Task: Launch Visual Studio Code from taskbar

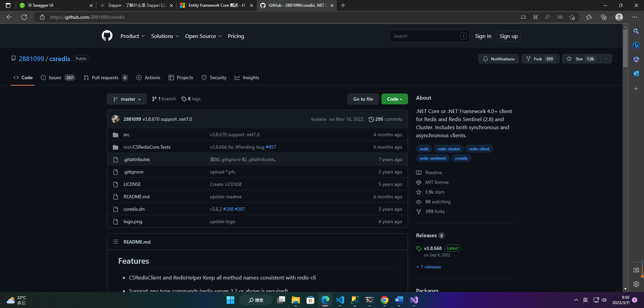Action: (x=340, y=300)
